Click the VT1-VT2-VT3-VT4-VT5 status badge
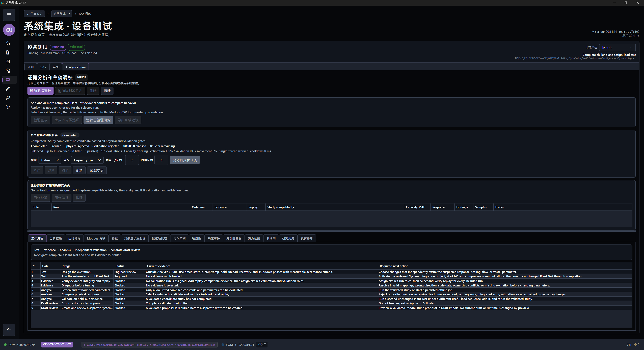The image size is (644, 350). (57, 344)
